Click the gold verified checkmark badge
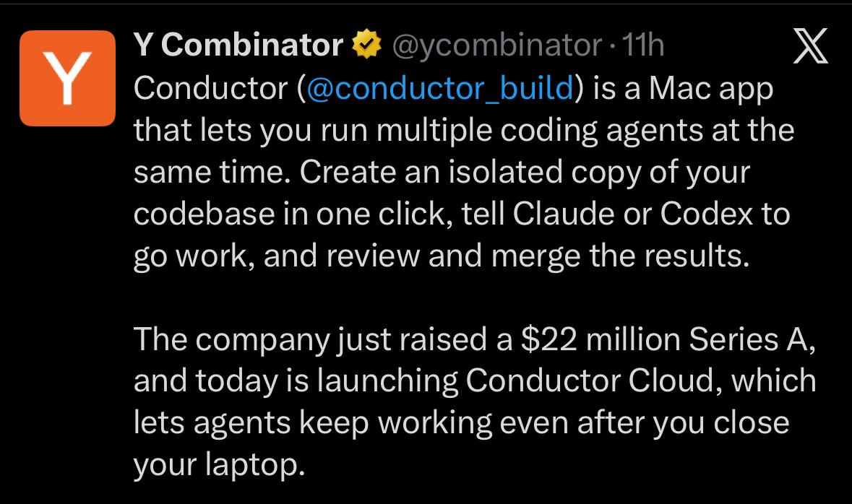This screenshot has height=504, width=852. tap(367, 44)
